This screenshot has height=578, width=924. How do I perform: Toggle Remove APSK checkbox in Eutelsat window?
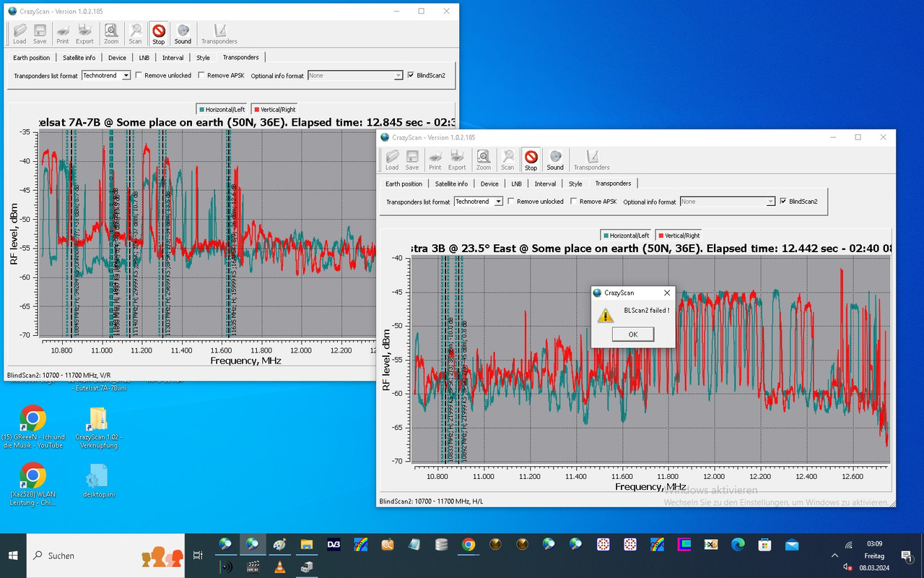(x=201, y=75)
